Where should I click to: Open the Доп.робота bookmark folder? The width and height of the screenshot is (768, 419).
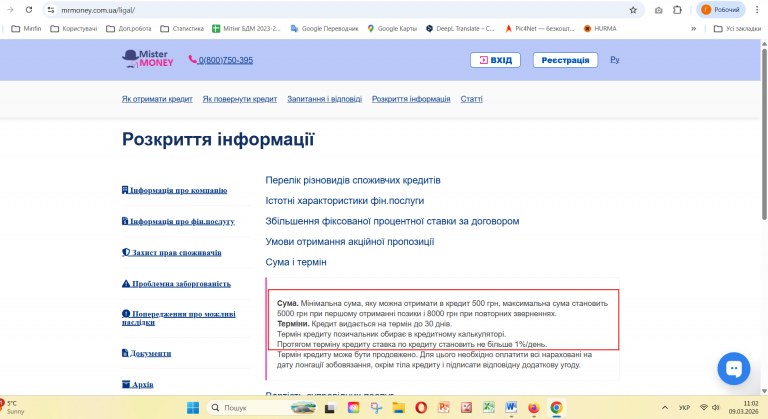pyautogui.click(x=129, y=28)
